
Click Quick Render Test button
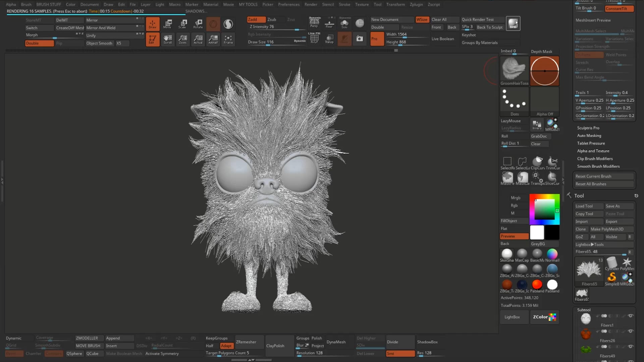tap(482, 19)
